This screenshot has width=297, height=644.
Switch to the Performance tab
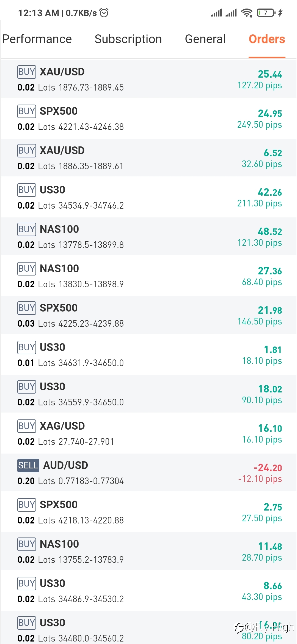point(37,39)
